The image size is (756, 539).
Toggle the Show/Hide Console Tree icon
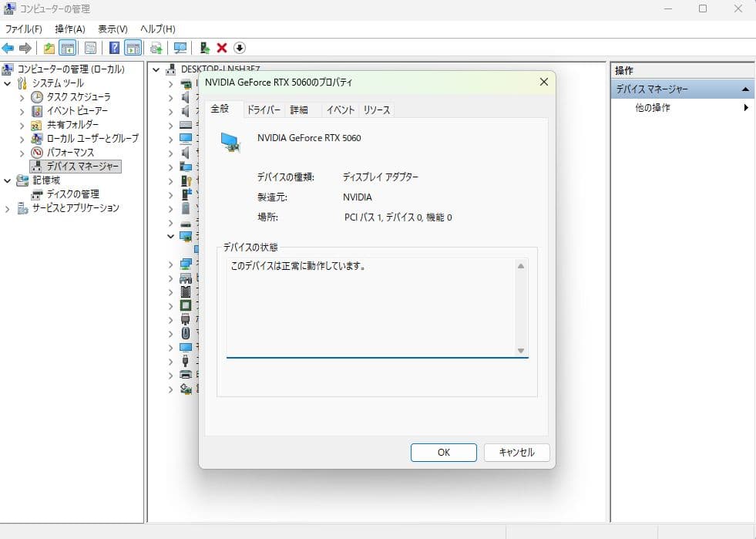click(68, 48)
